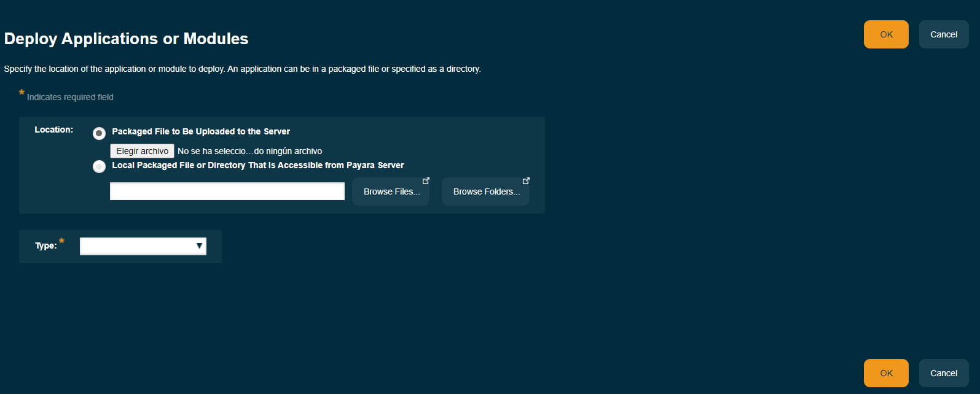This screenshot has width=980, height=394.
Task: Click the 'Local Packaged File or Directory' label text
Action: 257,165
